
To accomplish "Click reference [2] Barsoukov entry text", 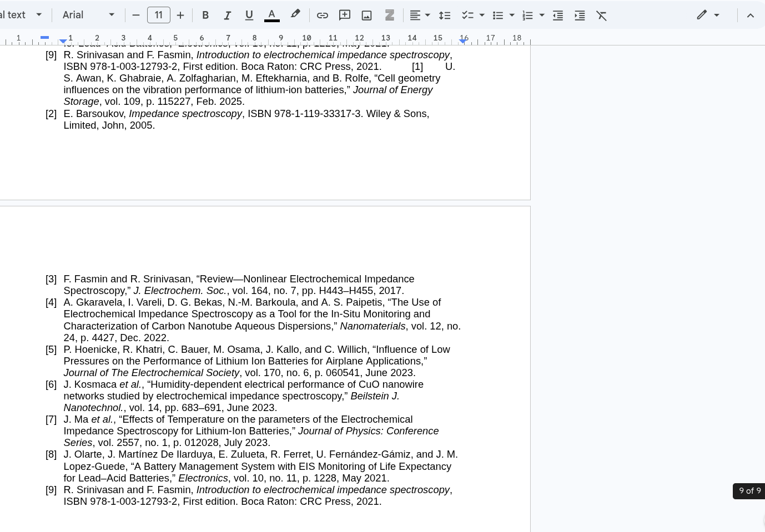I will click(246, 119).
